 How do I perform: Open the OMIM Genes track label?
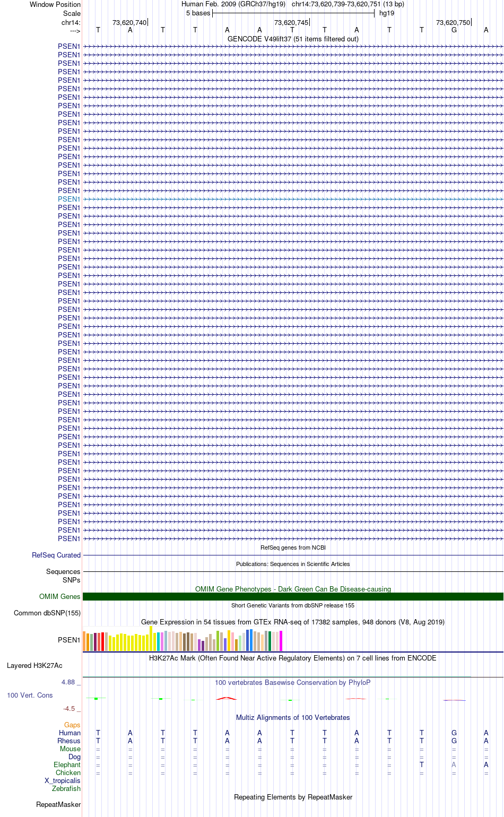[60, 596]
